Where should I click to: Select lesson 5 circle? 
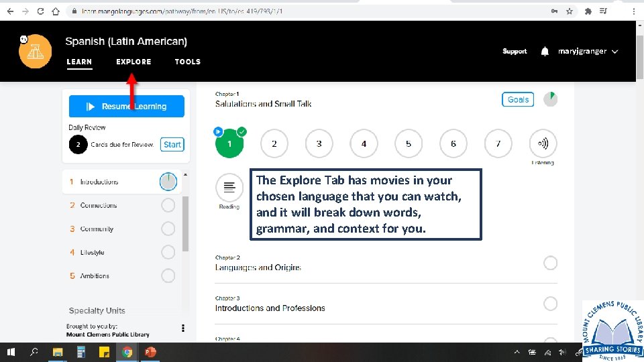409,143
